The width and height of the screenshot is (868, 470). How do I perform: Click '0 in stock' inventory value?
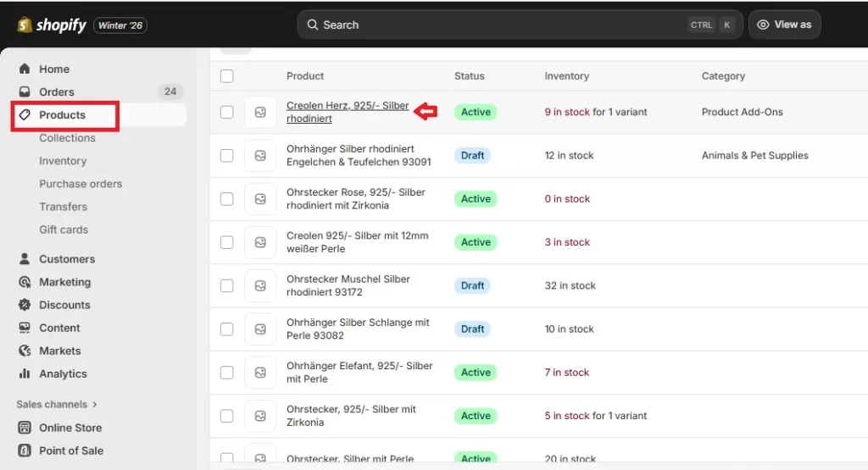(x=567, y=198)
